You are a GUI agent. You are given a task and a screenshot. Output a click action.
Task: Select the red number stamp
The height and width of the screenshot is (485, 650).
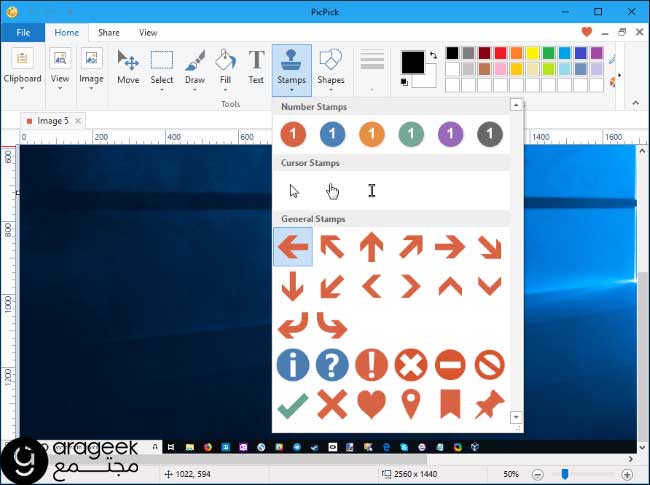(x=293, y=134)
